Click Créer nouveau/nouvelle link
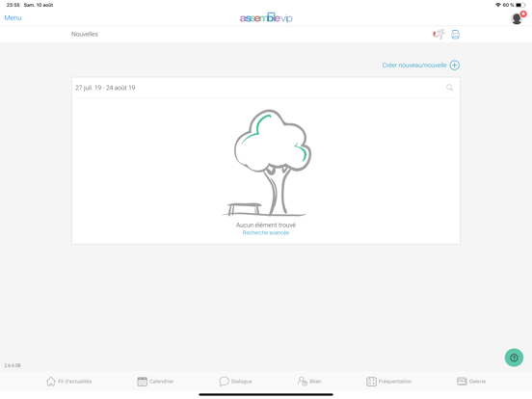Viewport: 532px width, 399px height. [414, 66]
